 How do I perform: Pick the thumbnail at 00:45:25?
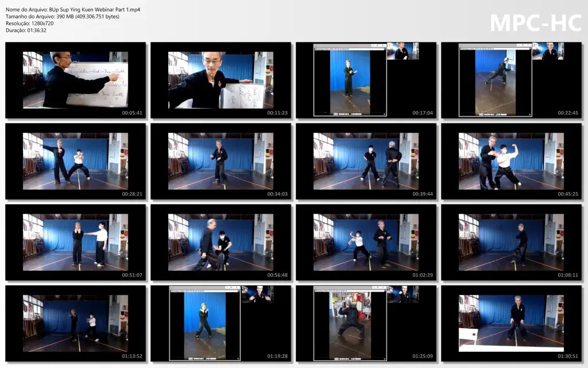point(511,161)
